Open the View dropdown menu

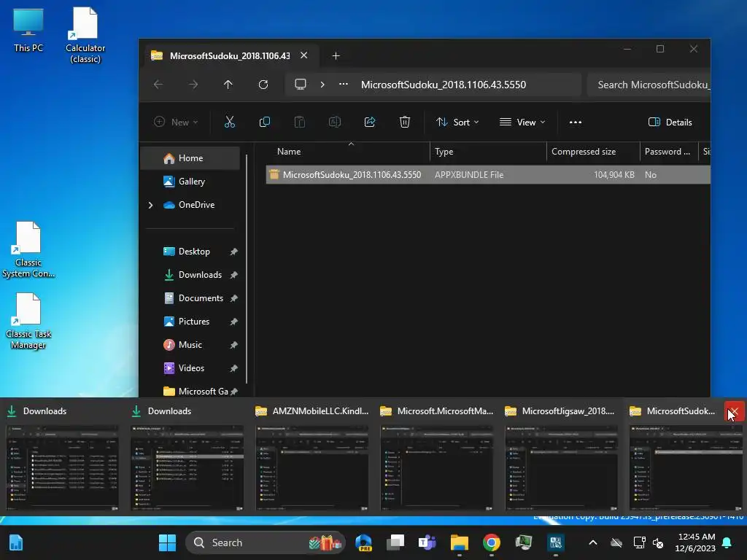tap(522, 122)
